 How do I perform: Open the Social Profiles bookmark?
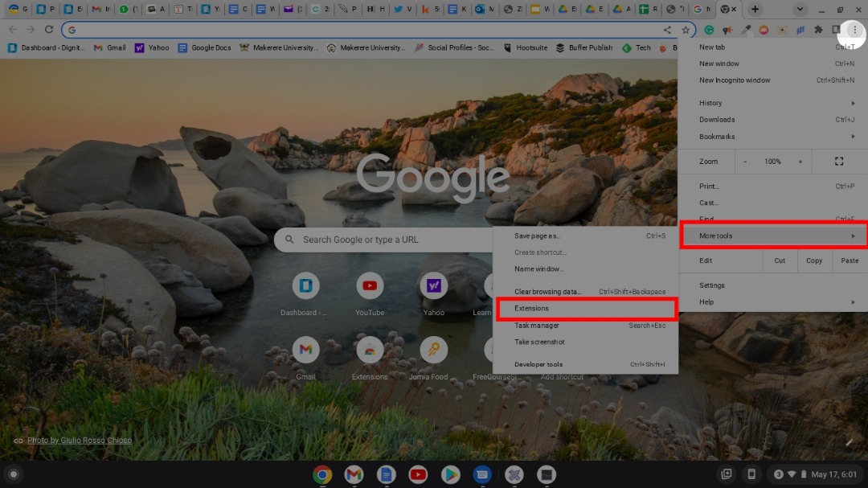tap(453, 47)
